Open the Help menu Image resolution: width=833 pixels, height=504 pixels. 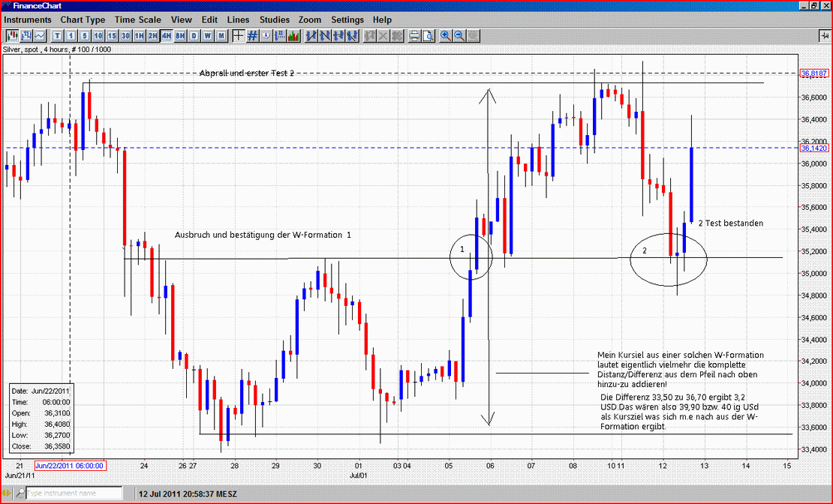pos(382,19)
